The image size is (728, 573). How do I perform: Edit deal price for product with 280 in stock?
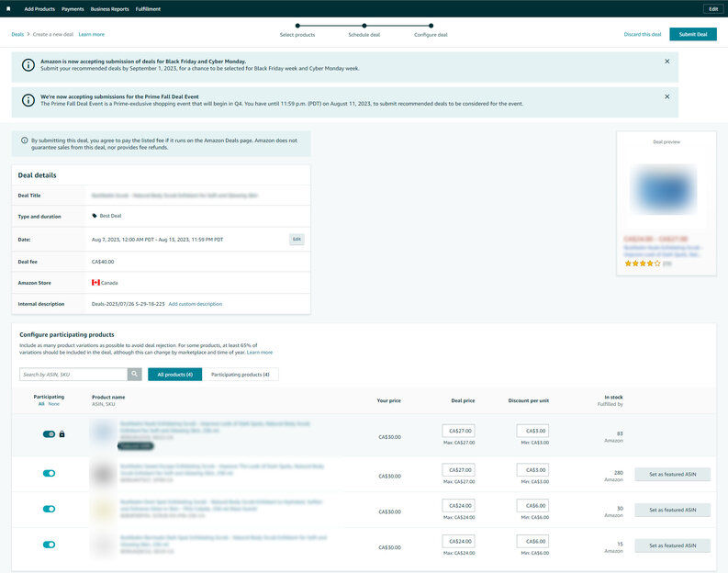458,470
